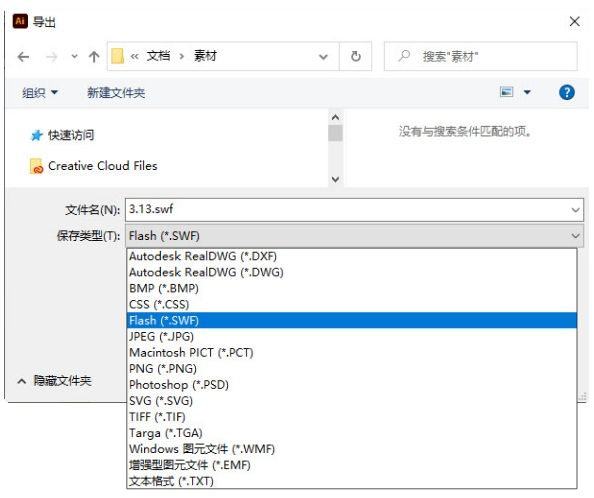Image resolution: width=594 pixels, height=498 pixels.
Task: Select JPEG (*.JPG) from the list
Action: point(352,336)
